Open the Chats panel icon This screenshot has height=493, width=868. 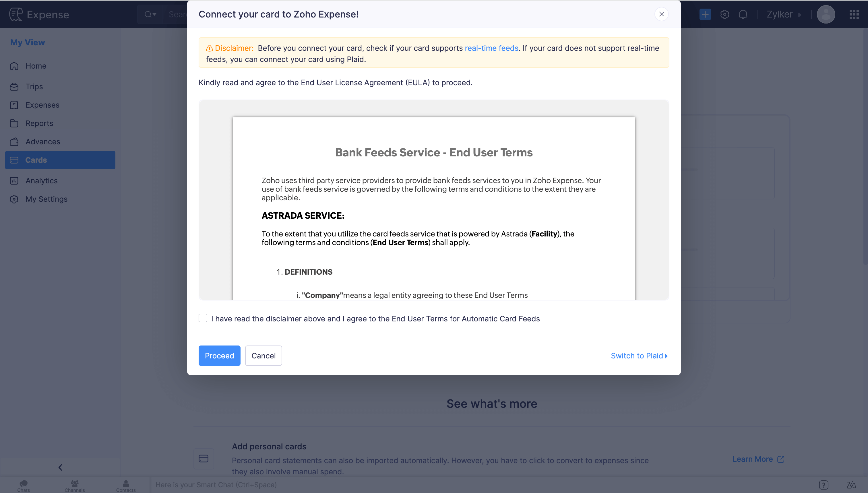point(23,485)
